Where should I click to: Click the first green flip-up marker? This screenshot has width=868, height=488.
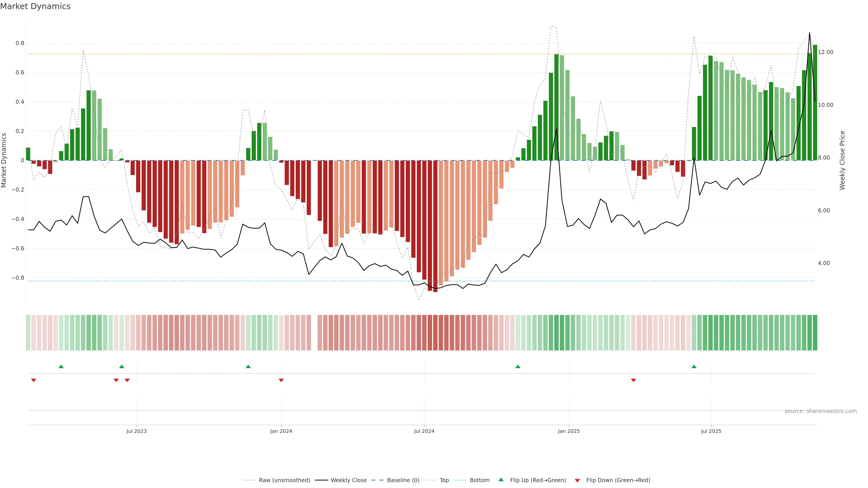[61, 366]
